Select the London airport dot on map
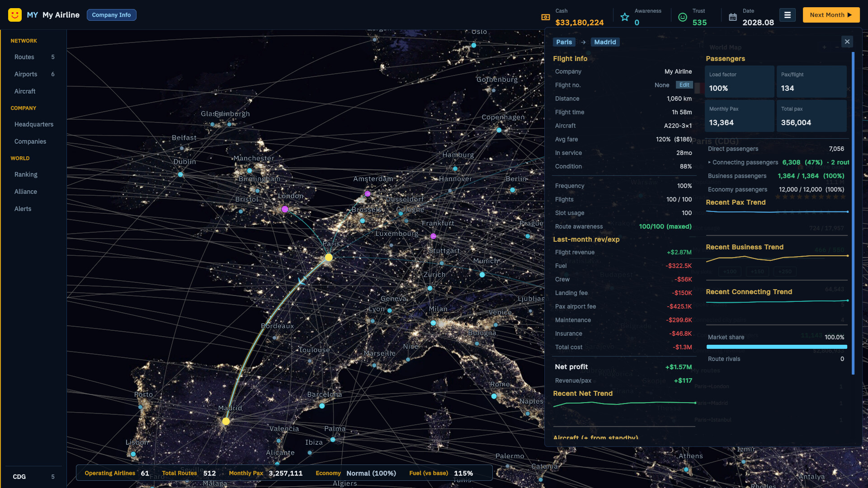Image resolution: width=868 pixels, height=488 pixels. coord(285,209)
